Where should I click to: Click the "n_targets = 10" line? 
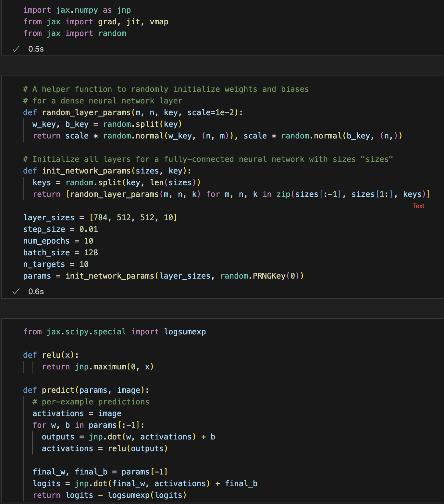(x=56, y=264)
